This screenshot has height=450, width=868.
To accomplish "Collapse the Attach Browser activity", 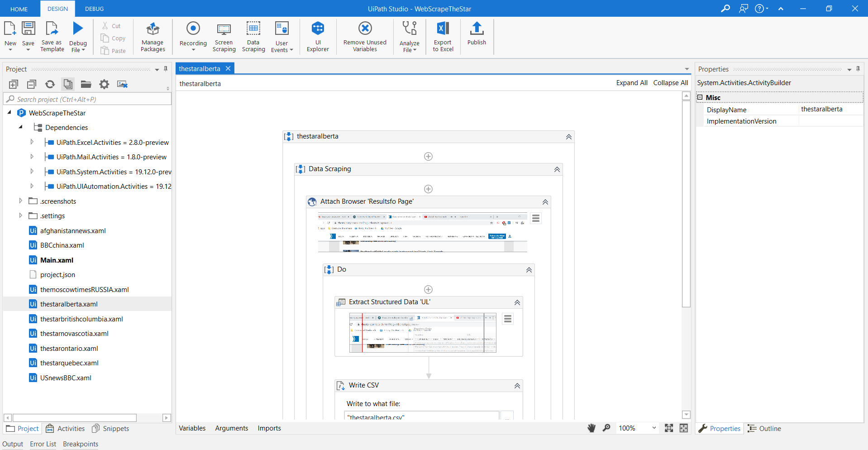I will point(545,202).
